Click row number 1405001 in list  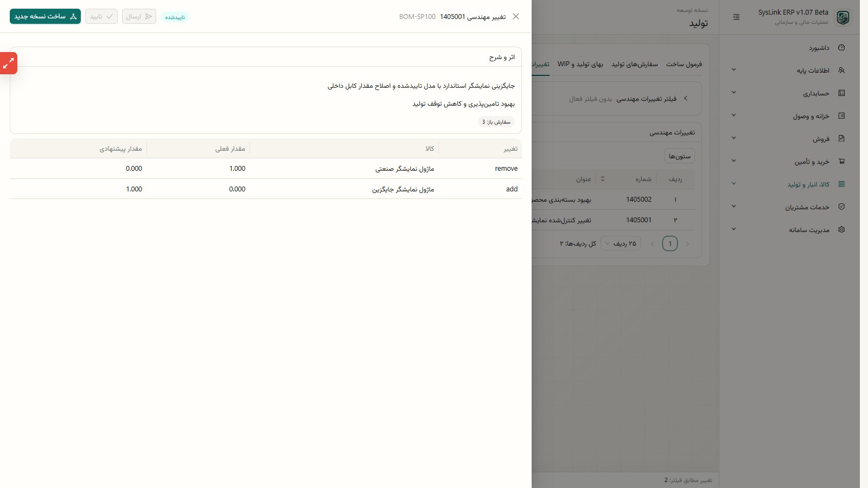639,220
